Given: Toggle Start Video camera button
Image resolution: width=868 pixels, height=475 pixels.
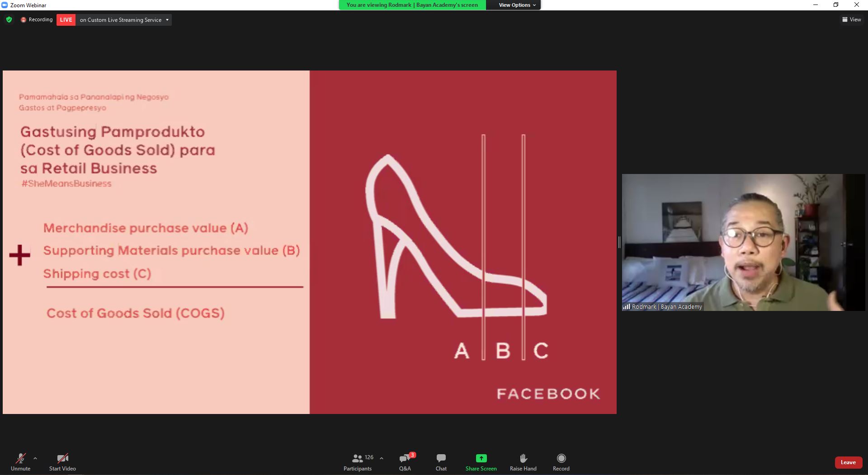Looking at the screenshot, I should 62,462.
